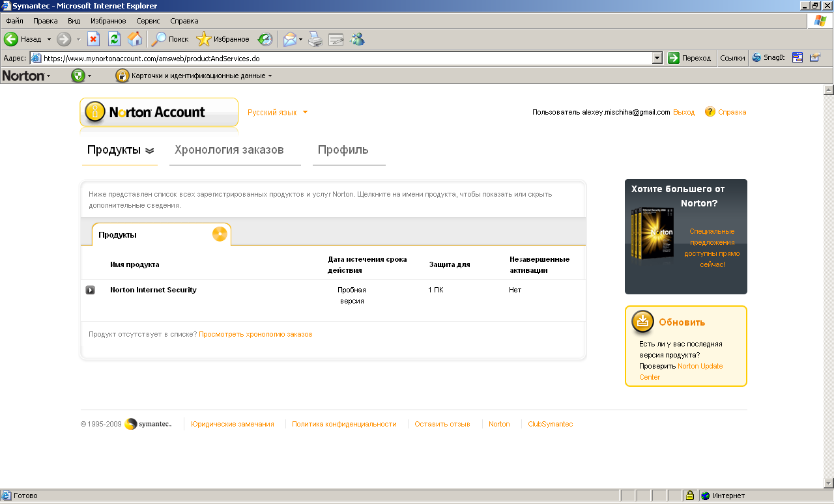This screenshot has height=504, width=834.
Task: Switch to Хронология заказов tab
Action: [229, 150]
